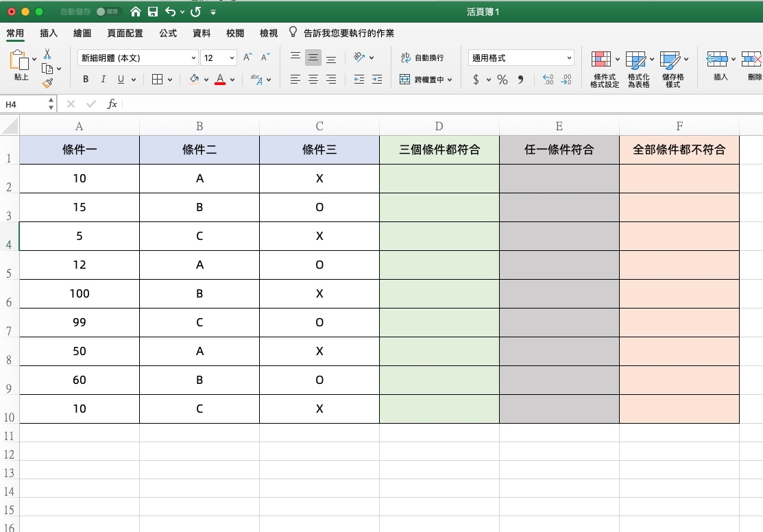Click the Format Painter brush icon
This screenshot has height=532, width=763.
point(47,83)
